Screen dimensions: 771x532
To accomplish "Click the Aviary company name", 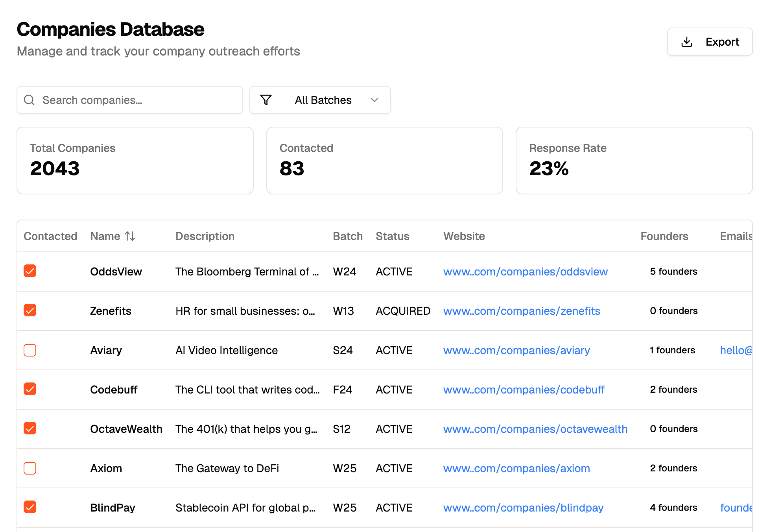I will 106,350.
